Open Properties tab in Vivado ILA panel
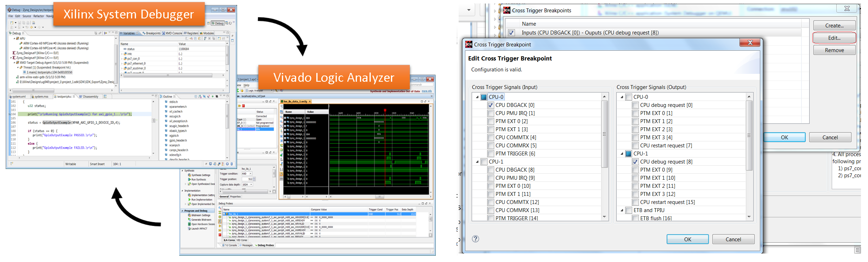The image size is (868, 262). (235, 197)
